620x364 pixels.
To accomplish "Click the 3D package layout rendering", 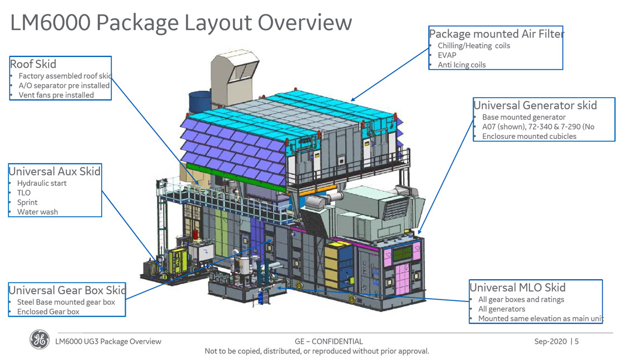I will 283,182.
